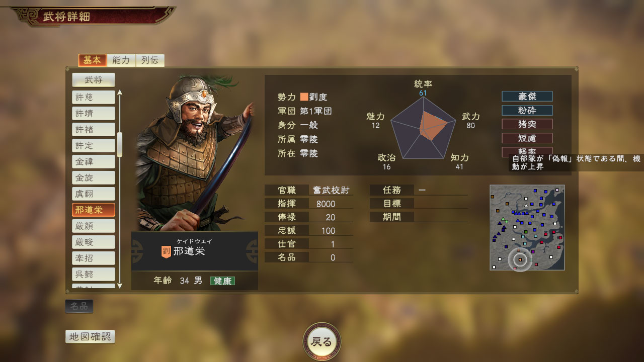Select the 豪傑 trait tag

click(527, 96)
